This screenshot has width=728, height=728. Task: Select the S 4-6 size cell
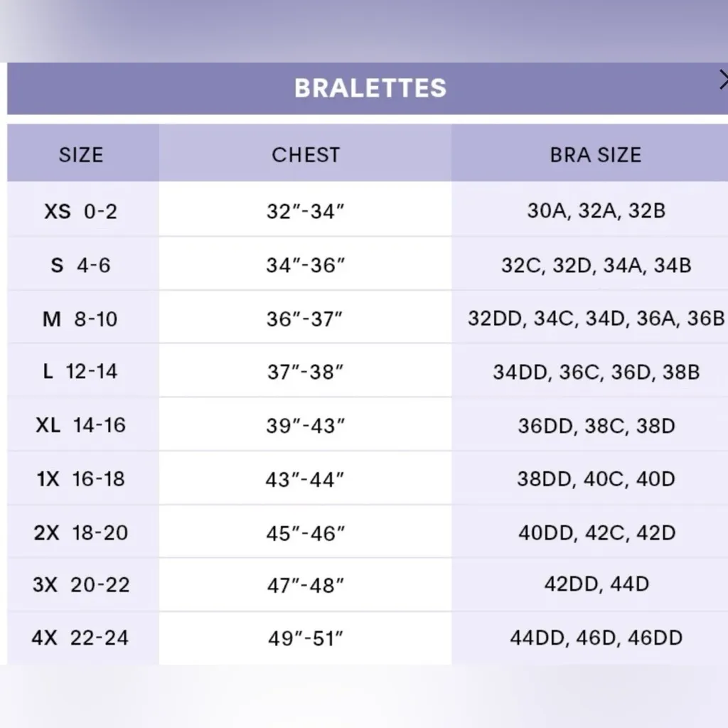[81, 265]
